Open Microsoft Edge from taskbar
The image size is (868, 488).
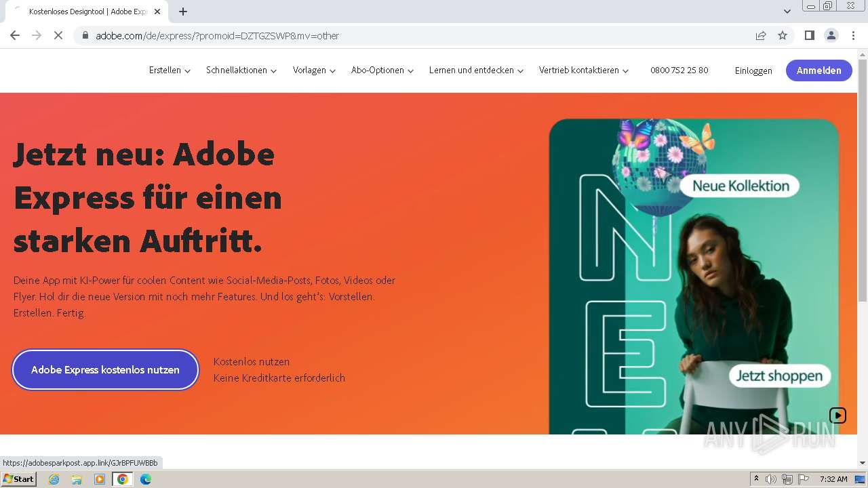click(145, 479)
